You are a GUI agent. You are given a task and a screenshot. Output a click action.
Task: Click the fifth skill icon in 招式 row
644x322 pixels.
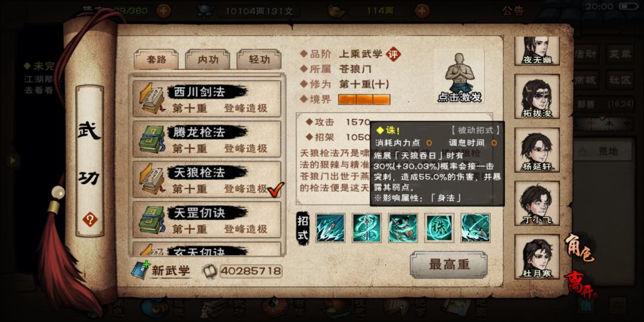475,228
